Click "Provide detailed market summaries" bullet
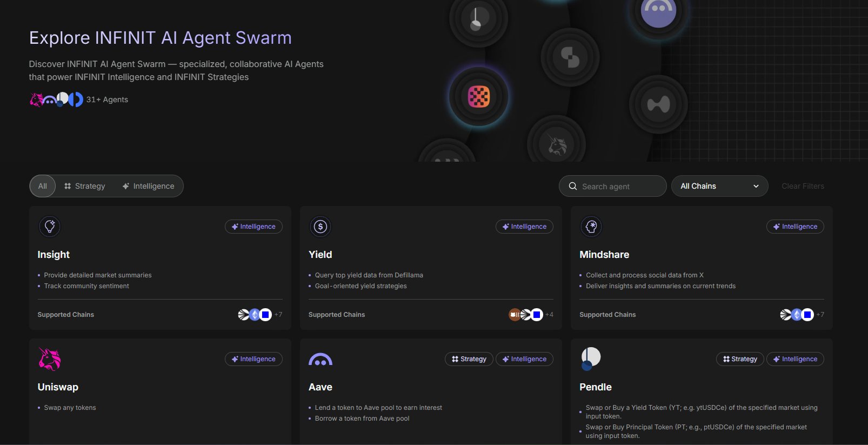This screenshot has height=445, width=868. coord(98,275)
